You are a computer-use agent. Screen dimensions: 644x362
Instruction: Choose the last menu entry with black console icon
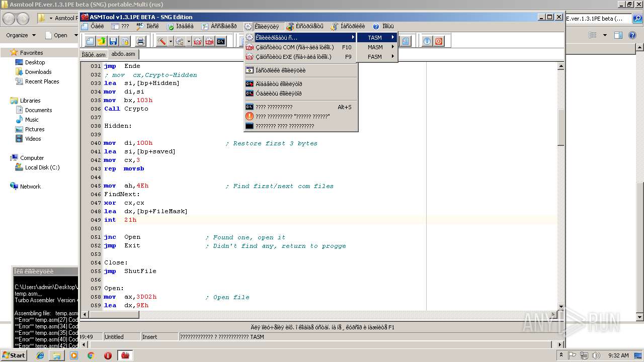click(x=300, y=126)
